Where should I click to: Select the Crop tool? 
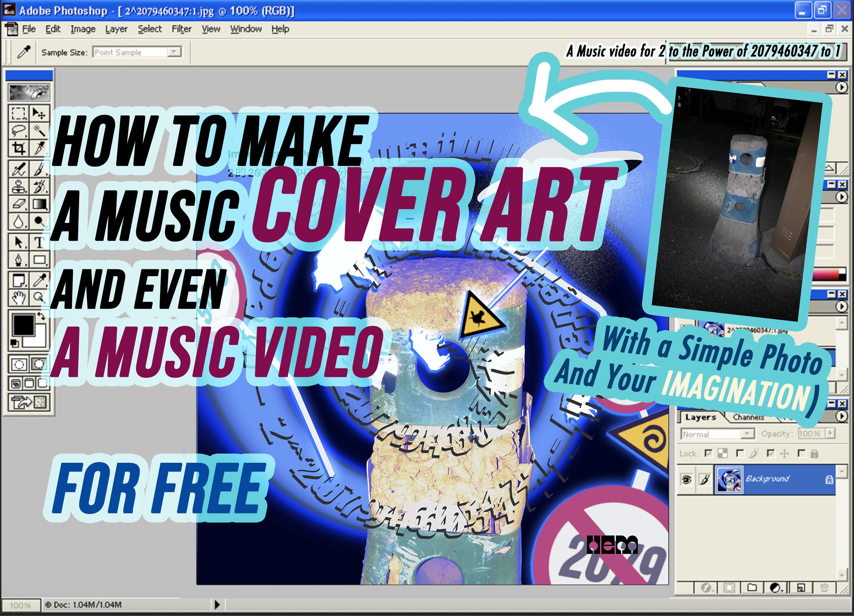click(18, 148)
